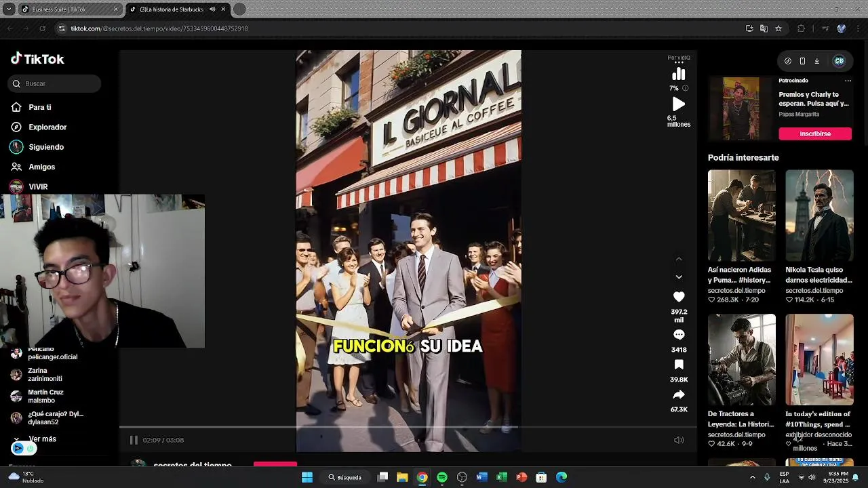Open Excel from the taskbar
This screenshot has height=488, width=868.
[502, 477]
